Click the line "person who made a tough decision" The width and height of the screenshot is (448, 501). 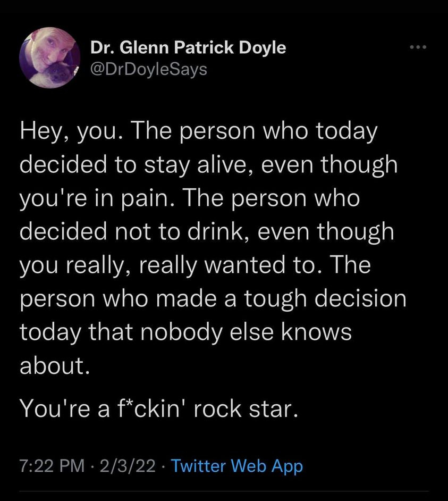[213, 298]
